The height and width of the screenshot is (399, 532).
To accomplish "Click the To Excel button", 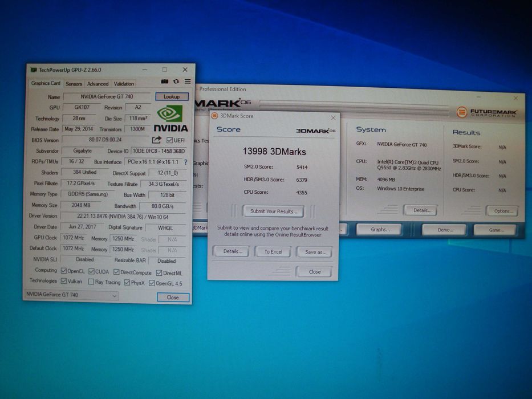I will (273, 252).
